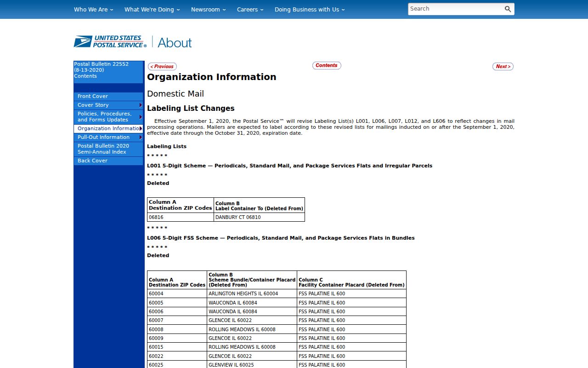This screenshot has width=588, height=368.
Task: Expand the Pull-Out Information submenu arrow
Action: click(x=141, y=137)
